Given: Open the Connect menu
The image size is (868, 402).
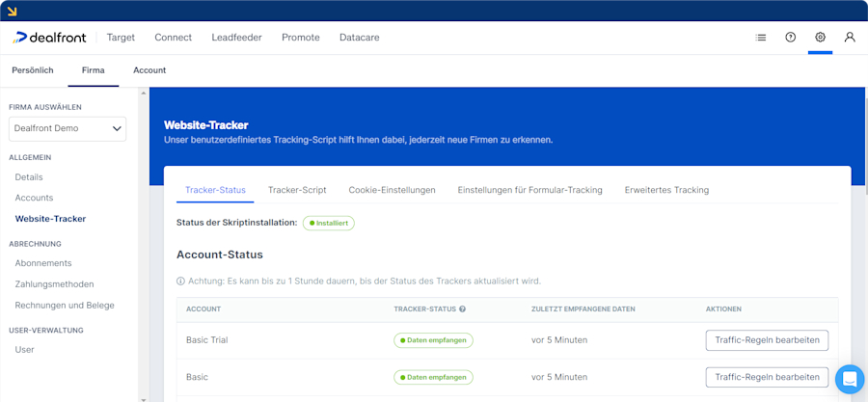Looking at the screenshot, I should [x=174, y=38].
